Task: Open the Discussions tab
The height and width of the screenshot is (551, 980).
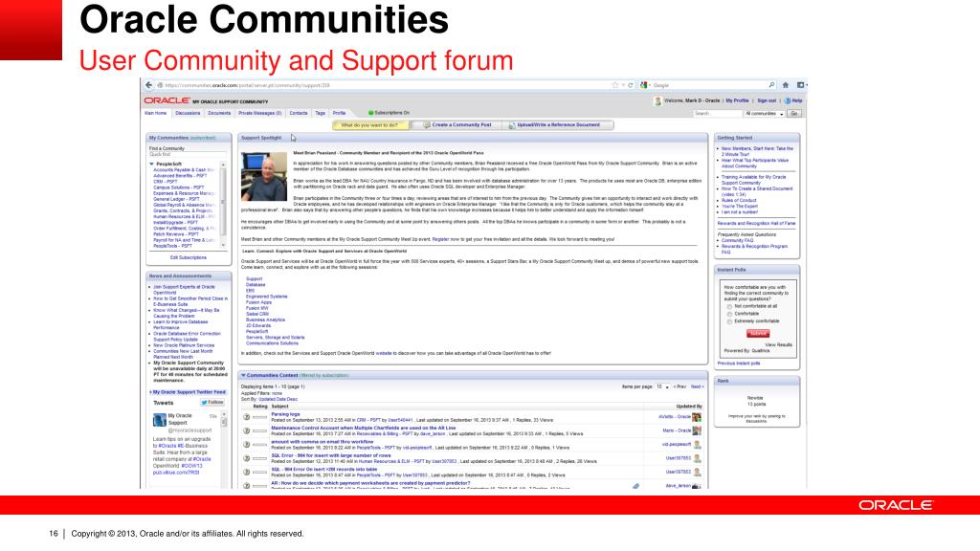Action: (188, 113)
